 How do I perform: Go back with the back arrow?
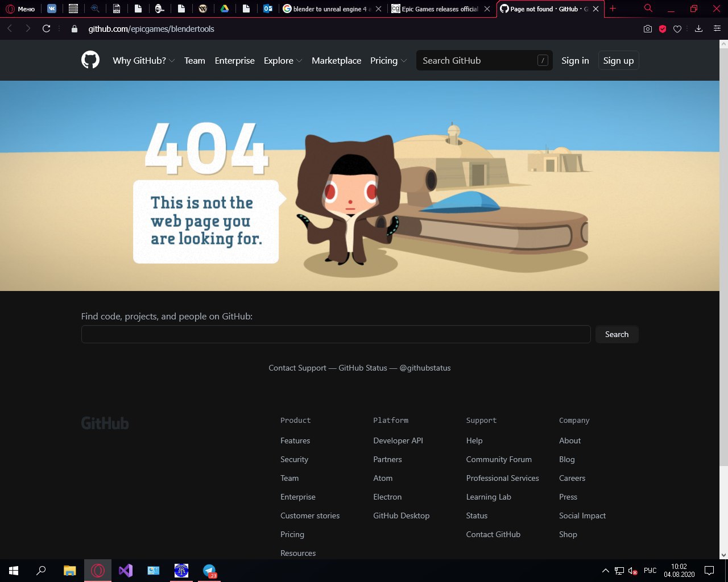click(10, 28)
